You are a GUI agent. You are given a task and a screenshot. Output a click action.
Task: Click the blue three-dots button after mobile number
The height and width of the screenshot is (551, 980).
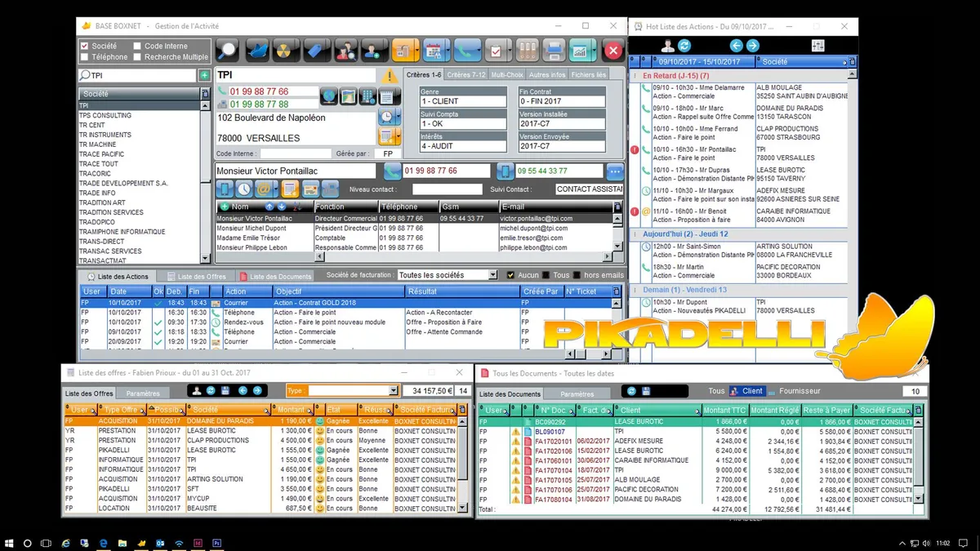[x=615, y=171]
